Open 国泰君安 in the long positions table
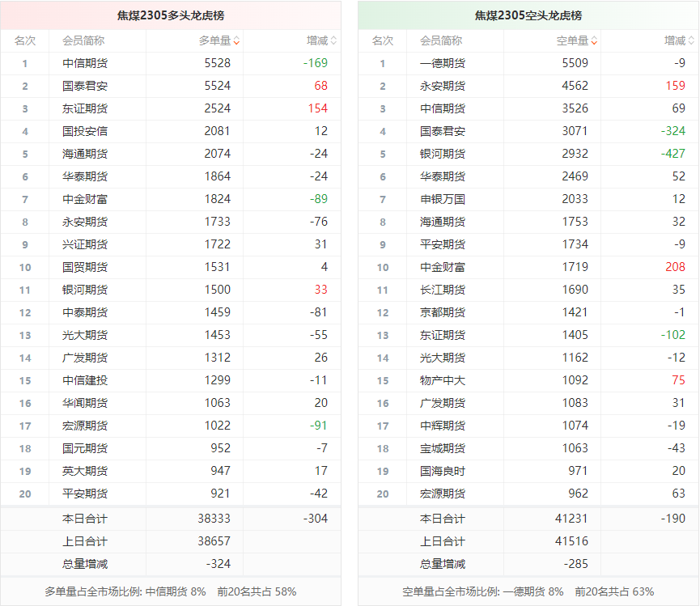700x606 pixels. click(x=85, y=86)
